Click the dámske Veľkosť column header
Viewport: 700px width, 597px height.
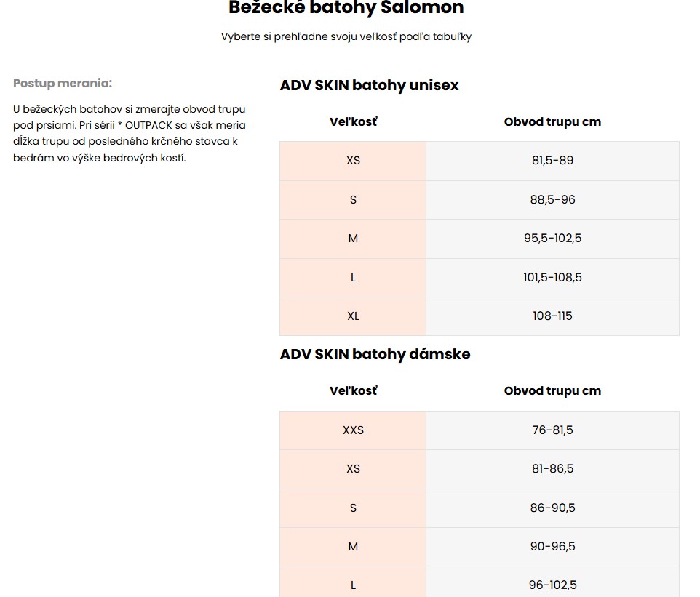pyautogui.click(x=353, y=391)
